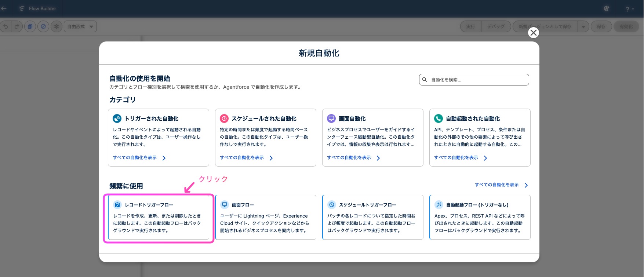
Task: Click the Flow Builder logo icon
Action: click(22, 8)
